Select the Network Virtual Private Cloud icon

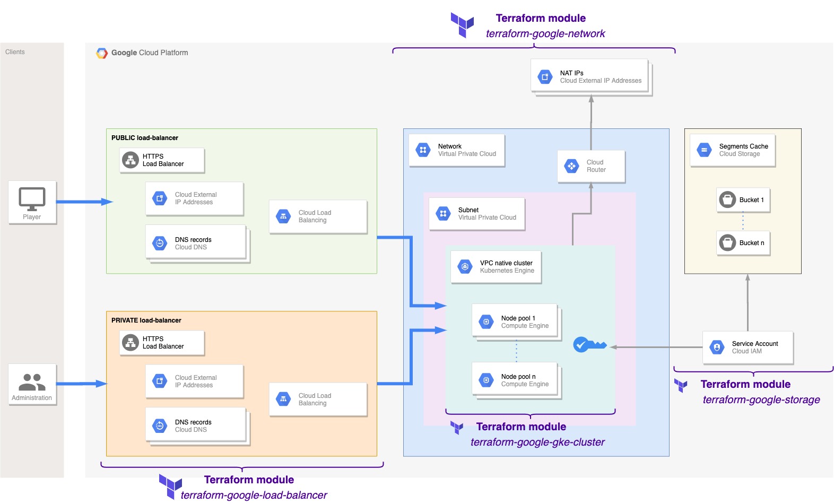423,150
